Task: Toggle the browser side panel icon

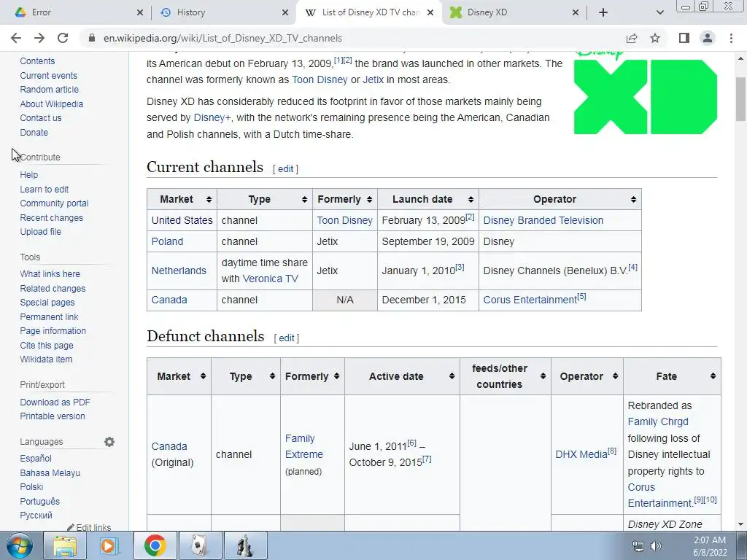Action: pyautogui.click(x=684, y=38)
